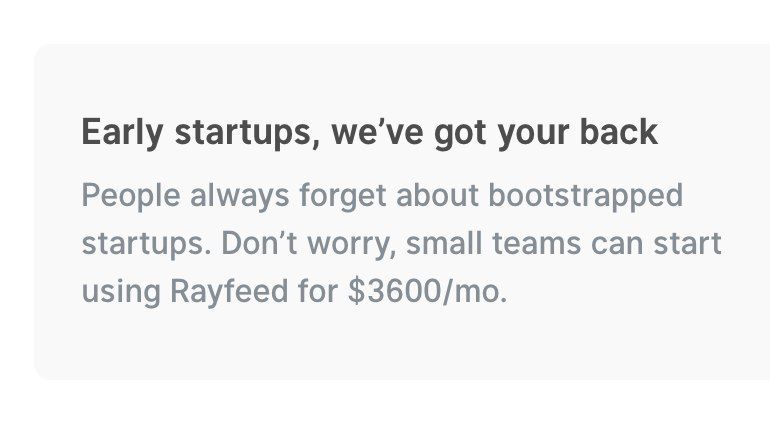770x428 pixels.
Task: Click the word "People" in the paragraph
Action: [x=131, y=195]
